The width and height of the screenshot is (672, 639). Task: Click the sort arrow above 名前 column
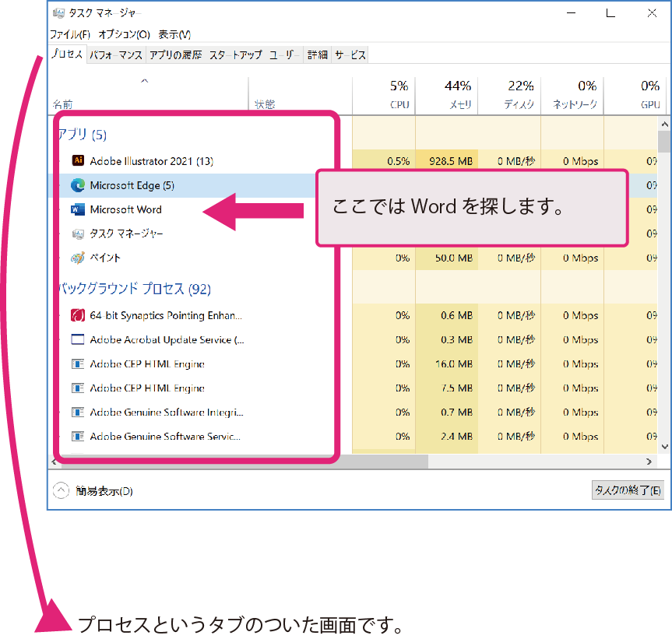[144, 81]
